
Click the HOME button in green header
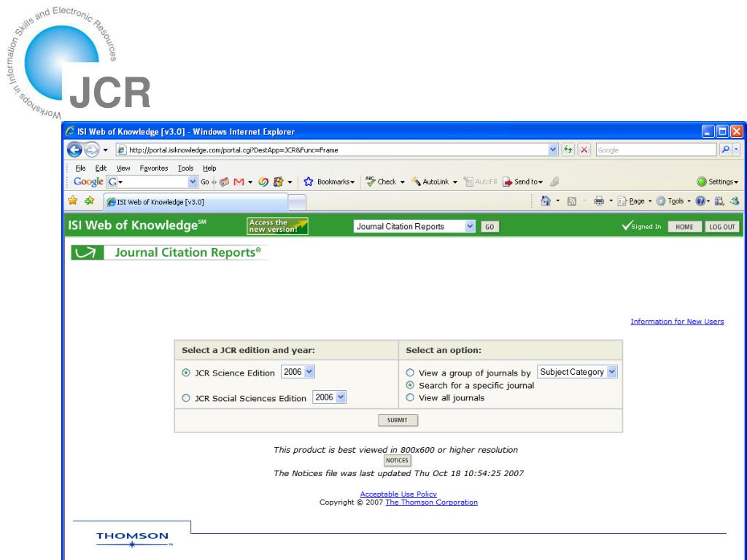tap(684, 227)
